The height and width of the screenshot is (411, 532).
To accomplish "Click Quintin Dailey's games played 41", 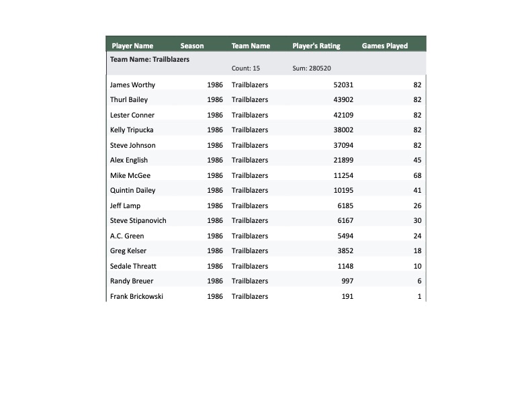I will click(418, 191).
